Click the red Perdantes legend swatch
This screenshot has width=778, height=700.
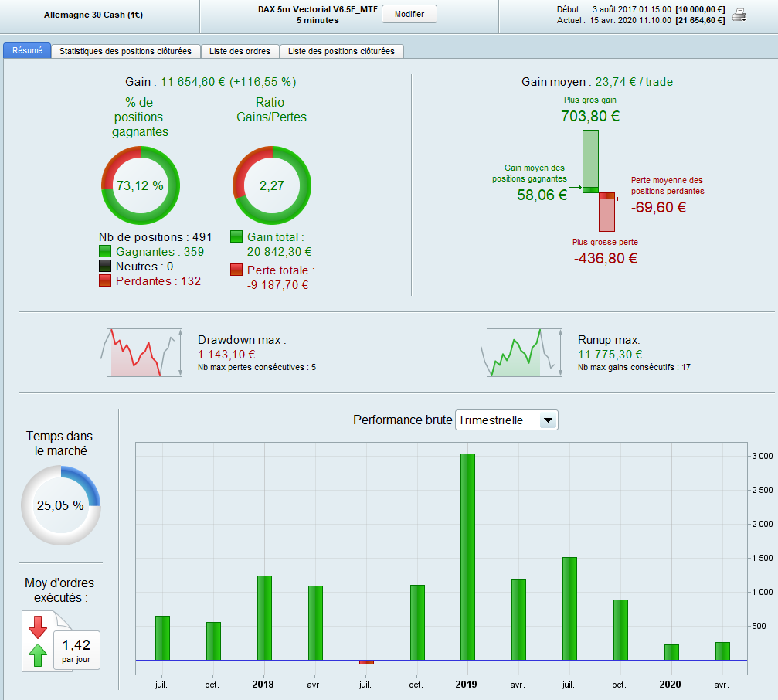[x=105, y=280]
